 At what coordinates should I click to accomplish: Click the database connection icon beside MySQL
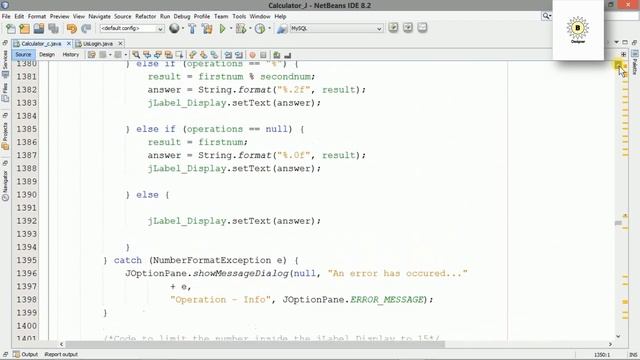[x=282, y=29]
